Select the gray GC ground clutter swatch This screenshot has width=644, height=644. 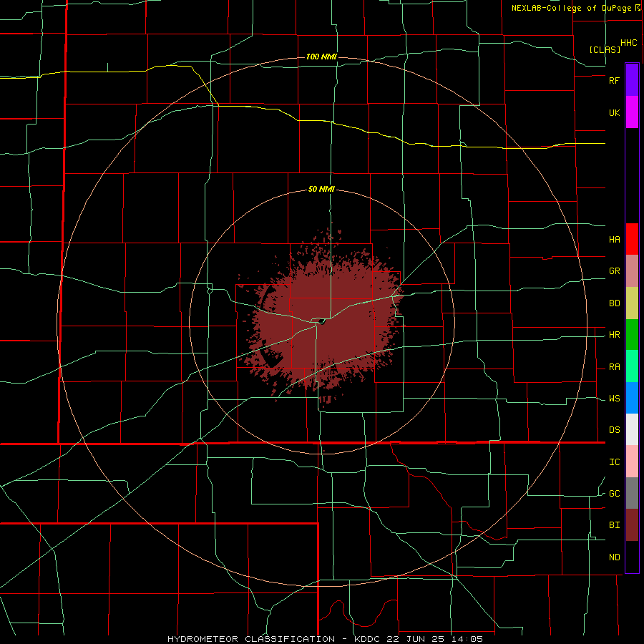click(x=632, y=493)
